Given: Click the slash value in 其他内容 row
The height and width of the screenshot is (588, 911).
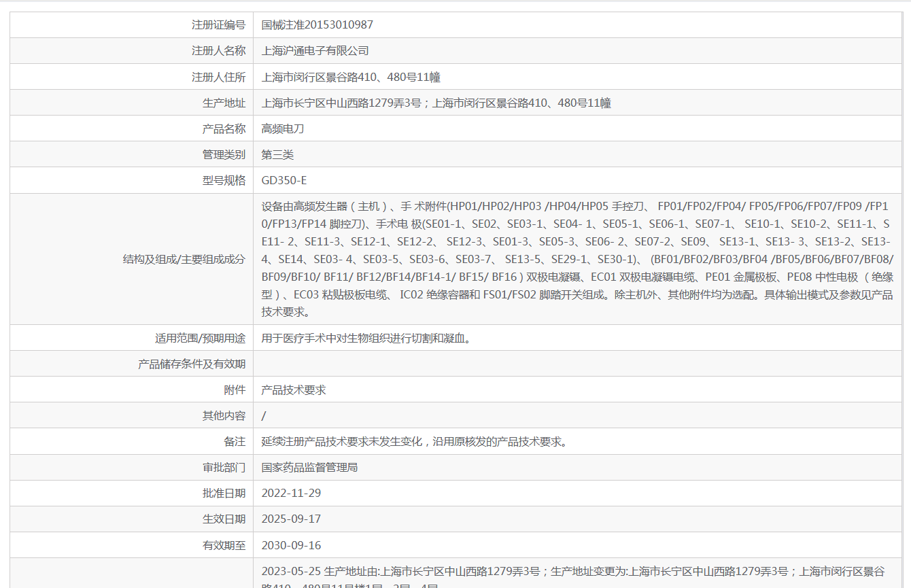Looking at the screenshot, I should pos(264,415).
